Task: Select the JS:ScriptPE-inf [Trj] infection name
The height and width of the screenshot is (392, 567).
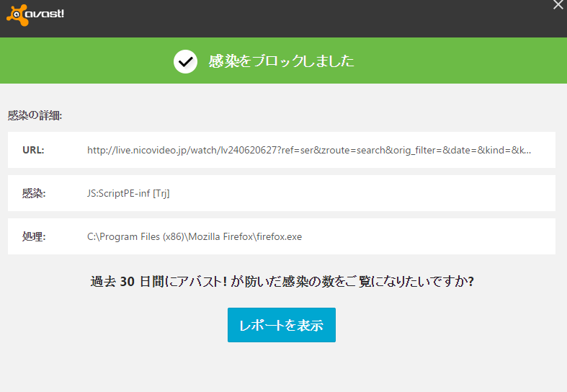Action: [128, 193]
